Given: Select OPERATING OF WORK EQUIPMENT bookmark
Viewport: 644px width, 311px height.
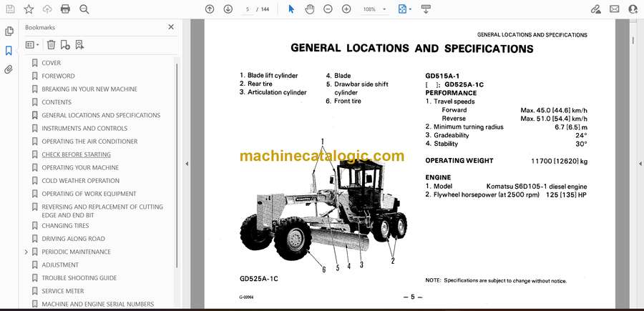Looking at the screenshot, I should tap(89, 194).
